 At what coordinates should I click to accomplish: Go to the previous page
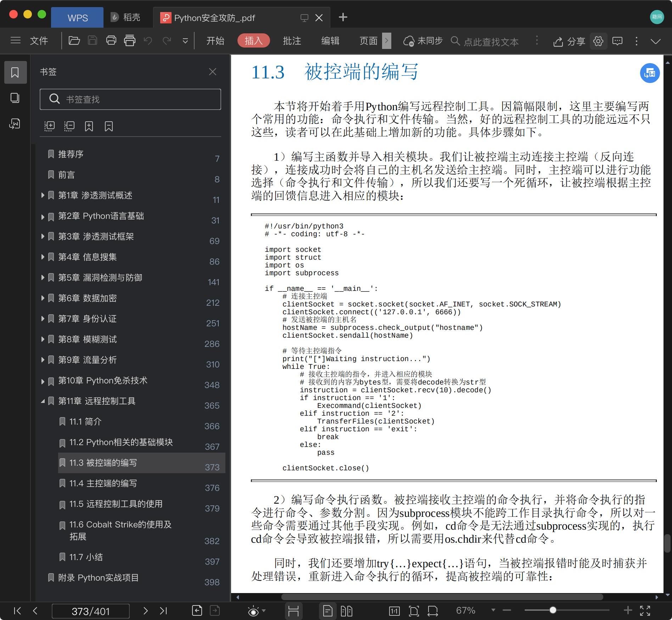[35, 611]
